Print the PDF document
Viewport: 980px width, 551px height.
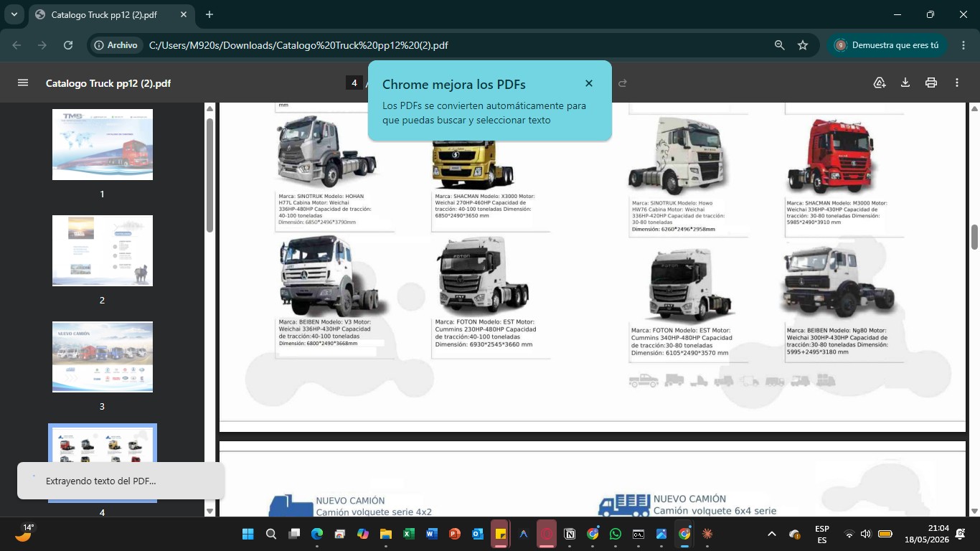(931, 83)
